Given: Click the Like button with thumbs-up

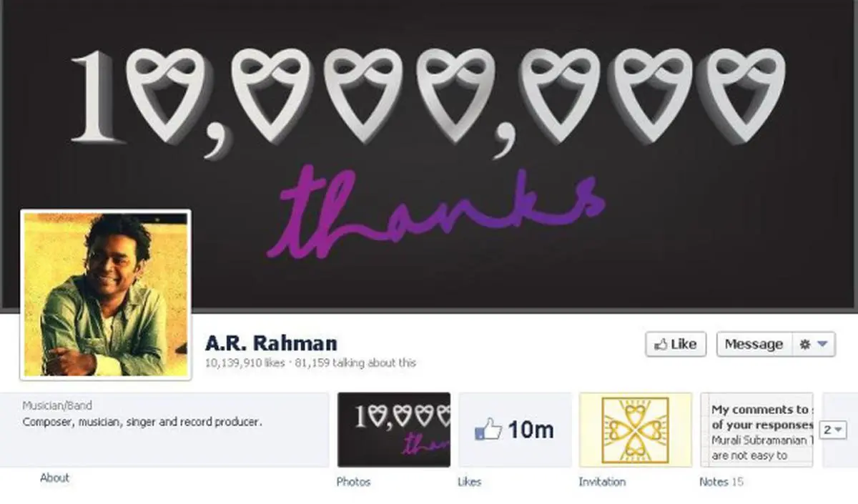Looking at the screenshot, I should tap(676, 344).
